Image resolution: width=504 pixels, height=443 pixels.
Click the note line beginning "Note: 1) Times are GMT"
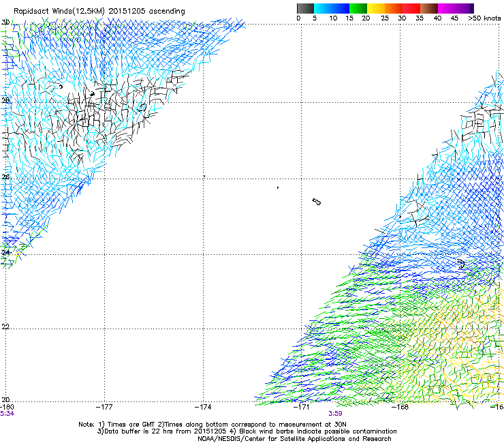point(212,425)
